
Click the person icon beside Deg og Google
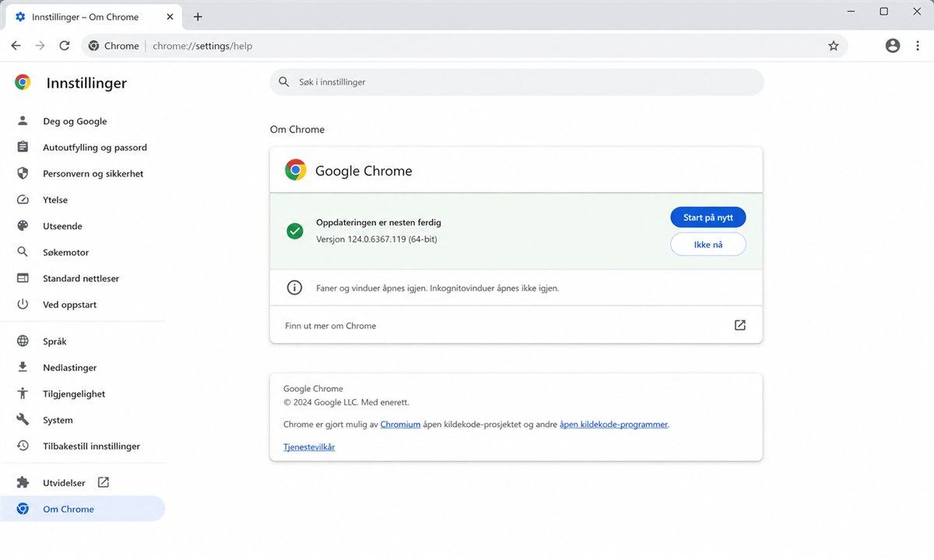[x=23, y=121]
